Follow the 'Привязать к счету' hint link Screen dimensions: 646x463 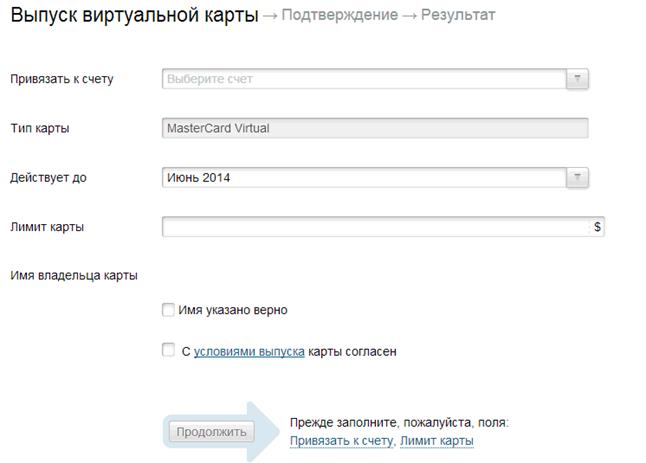(x=342, y=440)
